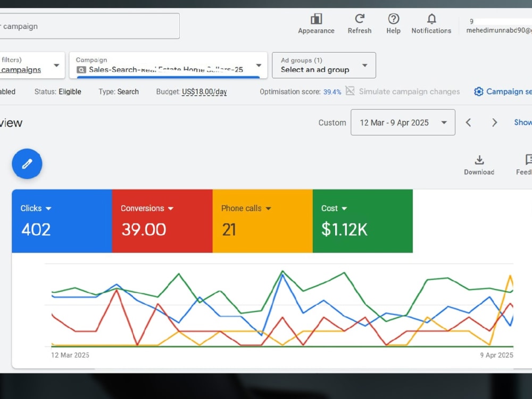Click the blue pencil edit button
Viewport: 532px width, 399px height.
click(x=27, y=164)
